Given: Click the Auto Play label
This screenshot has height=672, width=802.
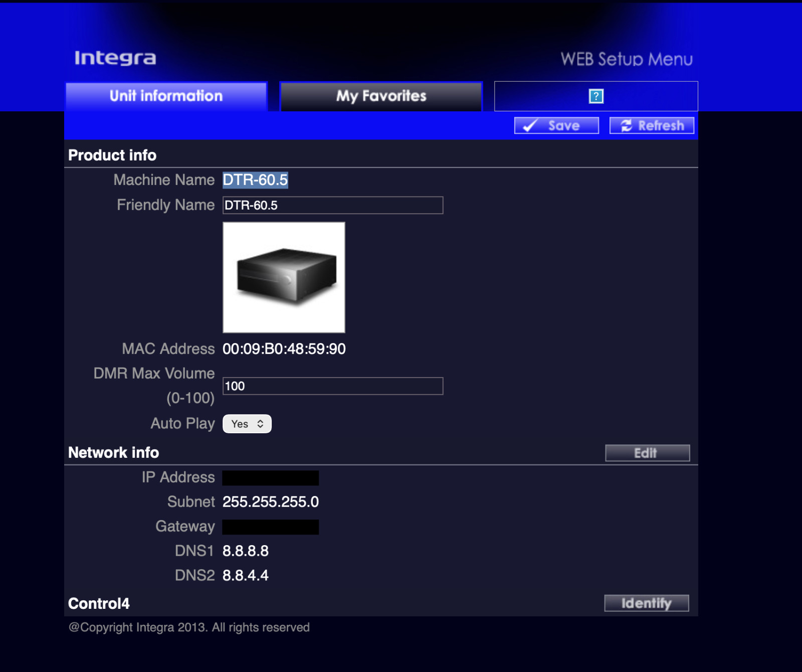Looking at the screenshot, I should (183, 424).
